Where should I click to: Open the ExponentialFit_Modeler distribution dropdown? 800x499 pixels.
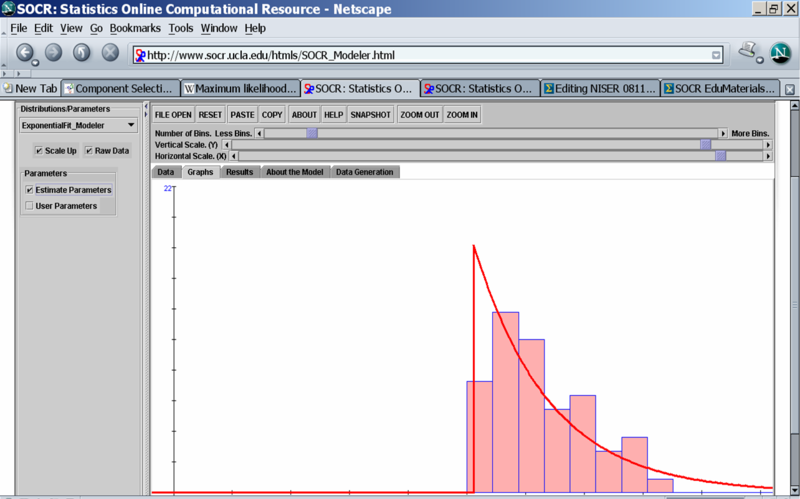[79, 125]
